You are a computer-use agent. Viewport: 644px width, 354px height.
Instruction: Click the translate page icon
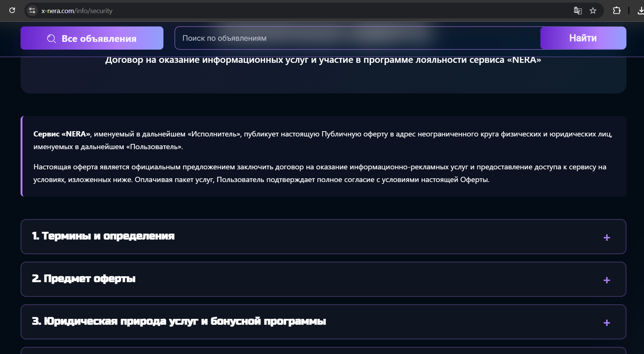pos(578,11)
